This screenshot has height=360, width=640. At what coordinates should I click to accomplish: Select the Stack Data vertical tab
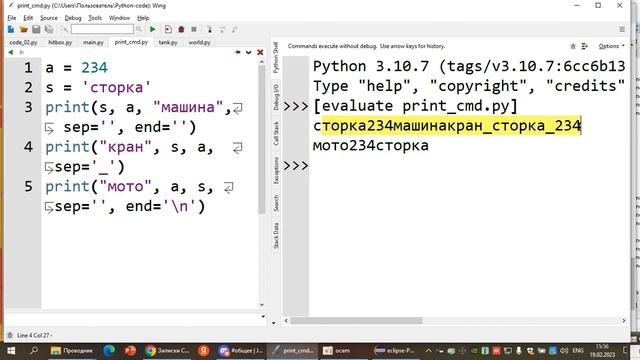276,236
